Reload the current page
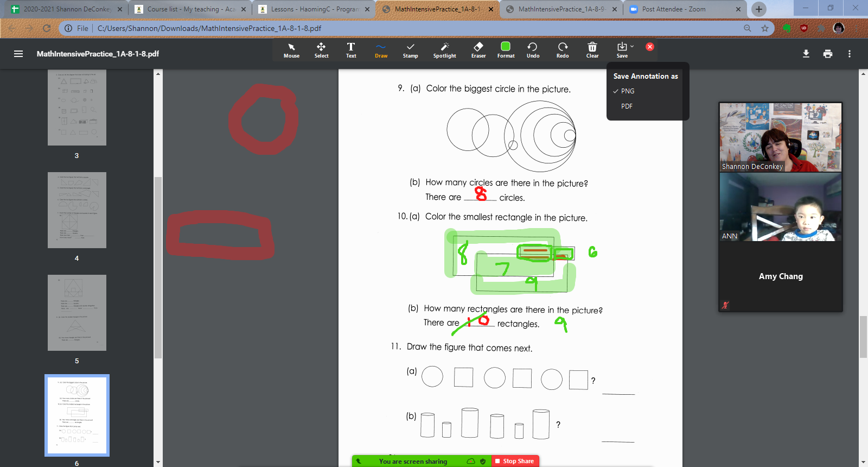 tap(47, 28)
